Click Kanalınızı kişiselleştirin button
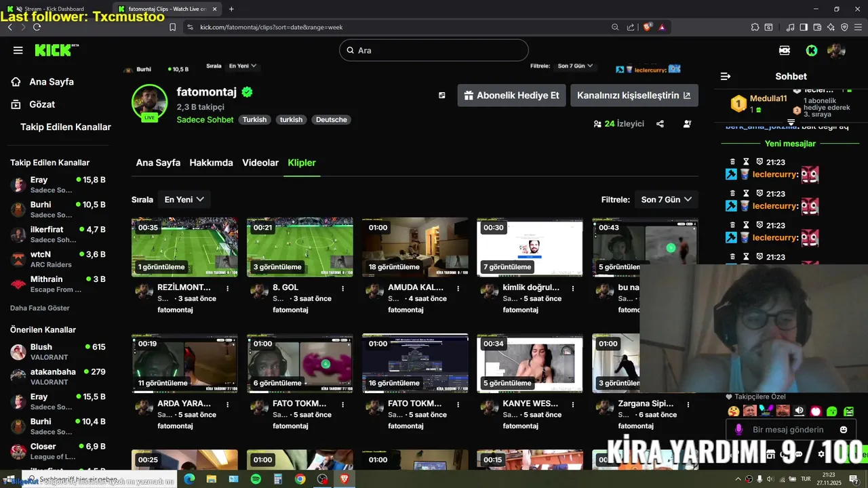 [x=634, y=96]
